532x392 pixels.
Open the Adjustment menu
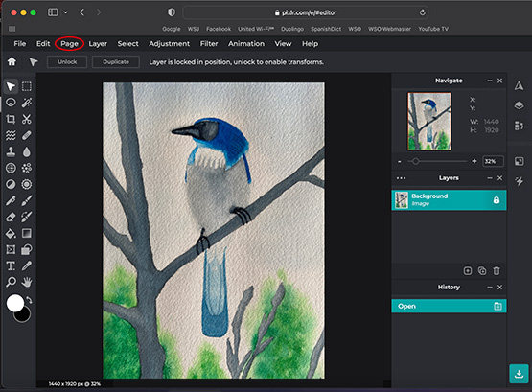pyautogui.click(x=169, y=44)
